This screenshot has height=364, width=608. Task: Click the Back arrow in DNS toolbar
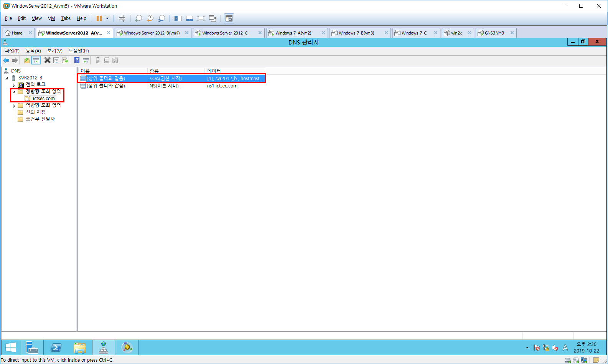pos(6,60)
